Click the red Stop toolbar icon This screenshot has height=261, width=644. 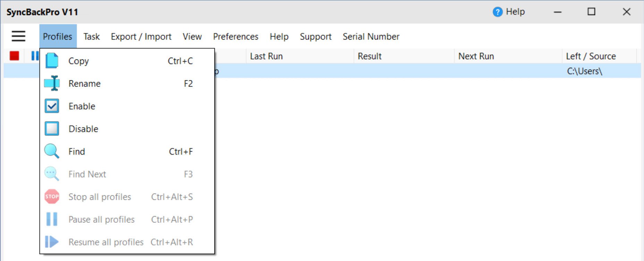14,56
